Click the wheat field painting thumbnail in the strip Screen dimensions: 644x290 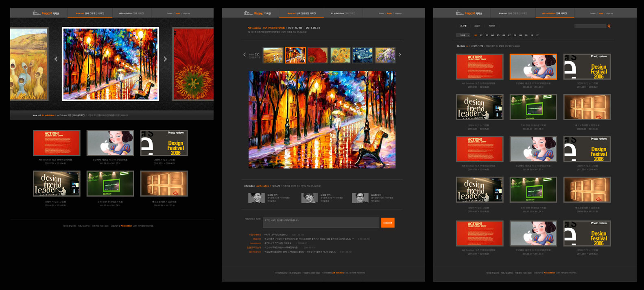(273, 55)
